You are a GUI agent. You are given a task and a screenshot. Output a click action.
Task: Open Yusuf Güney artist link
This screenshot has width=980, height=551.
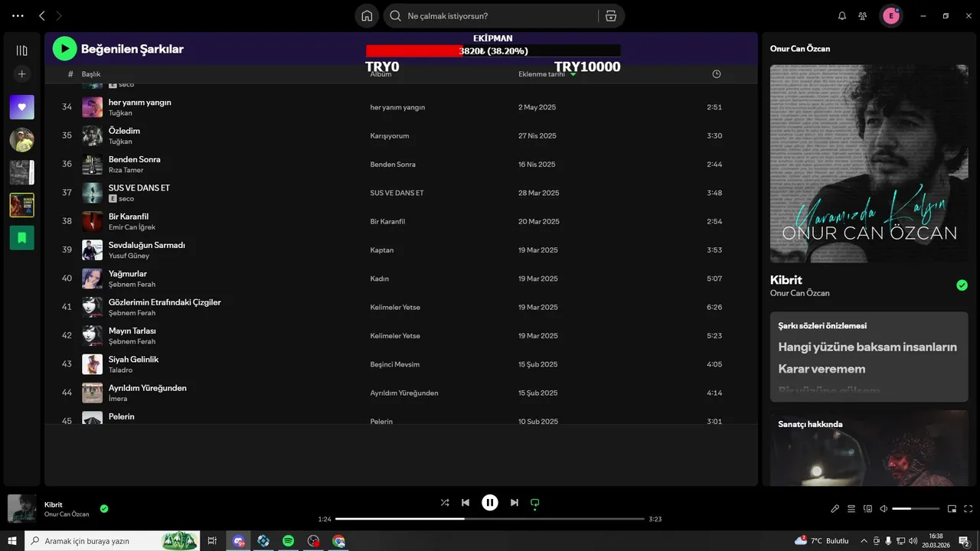(129, 256)
